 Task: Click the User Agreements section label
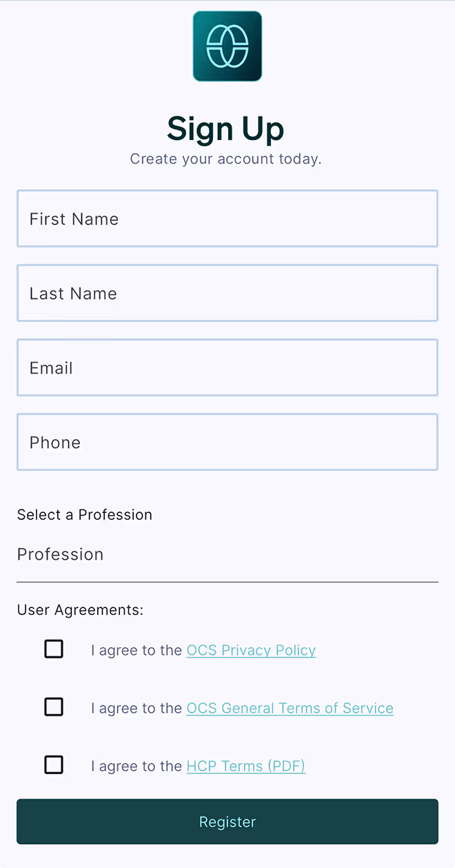(x=80, y=609)
